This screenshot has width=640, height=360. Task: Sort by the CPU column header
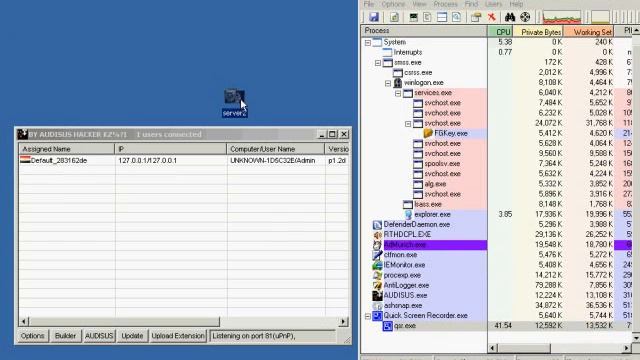pos(500,31)
